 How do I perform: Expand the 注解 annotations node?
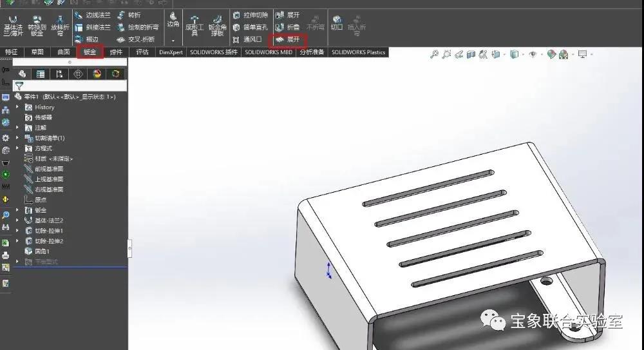point(17,128)
